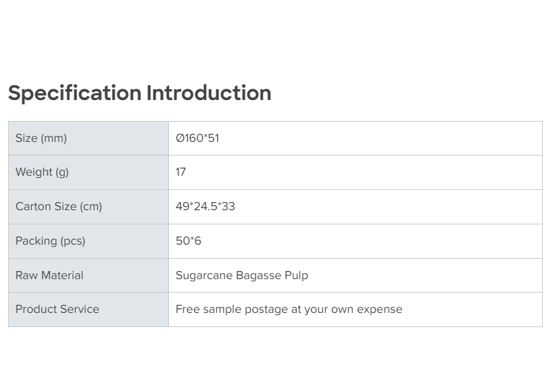557x392 pixels.
Task: Click the word 'Service' in the last row label
Action: click(x=80, y=310)
